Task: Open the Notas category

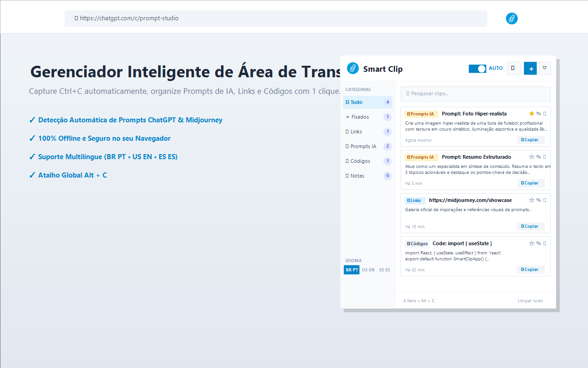Action: tap(367, 176)
